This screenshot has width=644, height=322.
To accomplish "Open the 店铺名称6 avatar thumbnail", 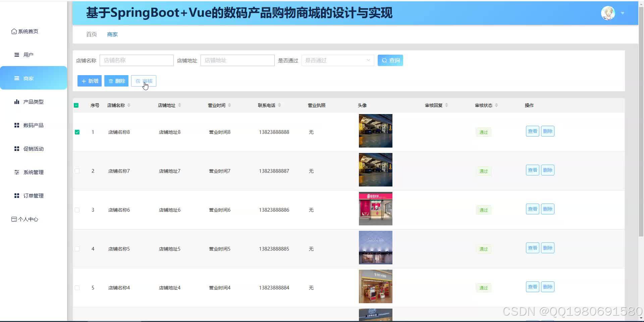I will pos(376,209).
